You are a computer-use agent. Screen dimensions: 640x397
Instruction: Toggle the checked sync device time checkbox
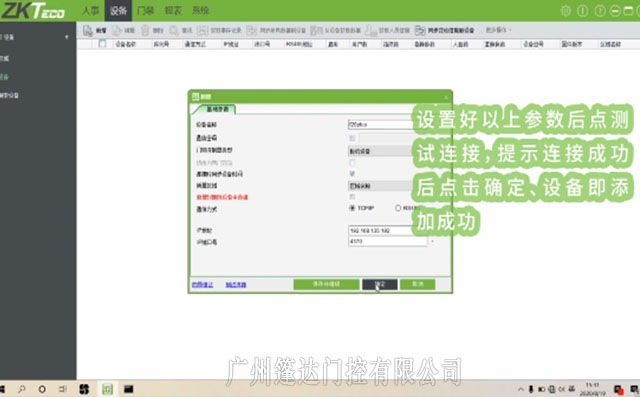tap(352, 174)
